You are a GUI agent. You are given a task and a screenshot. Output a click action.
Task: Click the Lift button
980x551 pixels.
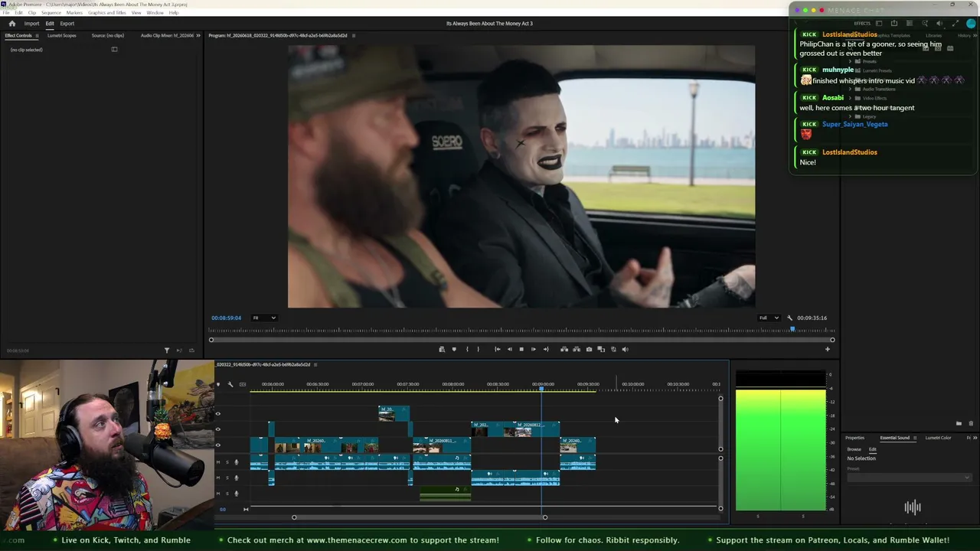pyautogui.click(x=564, y=350)
